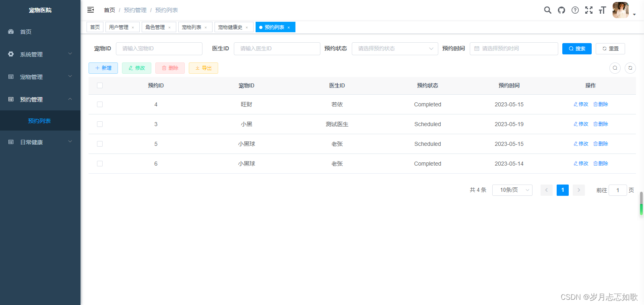Expand the 系统管理 sidebar menu
This screenshot has height=305, width=644.
40,54
